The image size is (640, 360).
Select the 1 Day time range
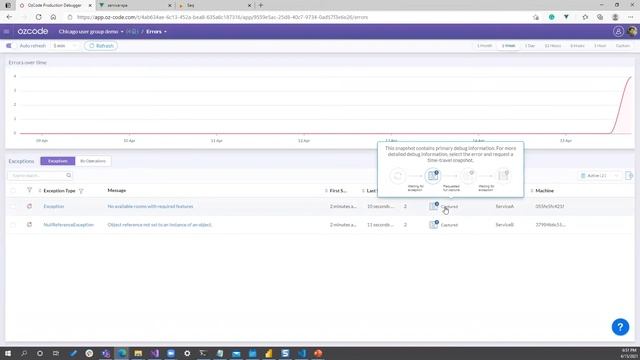(530, 46)
